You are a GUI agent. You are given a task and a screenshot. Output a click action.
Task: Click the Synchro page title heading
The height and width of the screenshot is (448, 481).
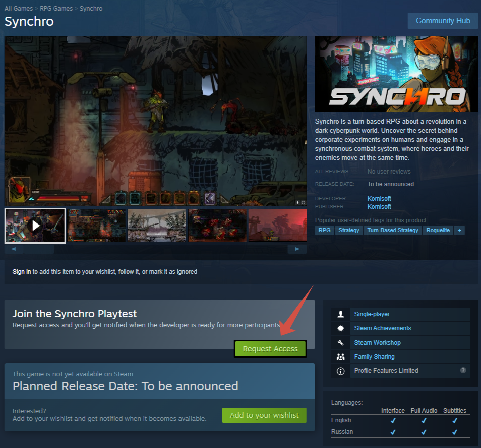29,22
